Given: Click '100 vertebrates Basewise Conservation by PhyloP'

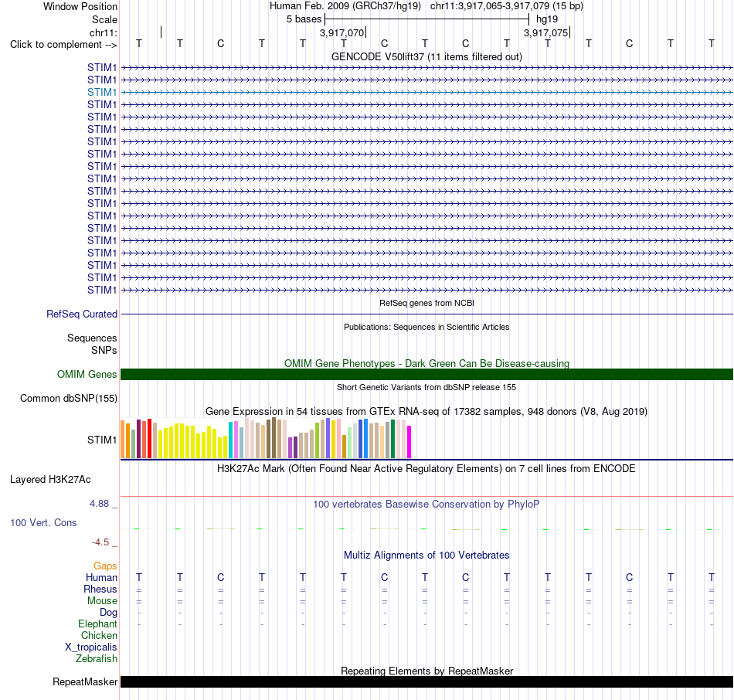Looking at the screenshot, I should (x=426, y=505).
